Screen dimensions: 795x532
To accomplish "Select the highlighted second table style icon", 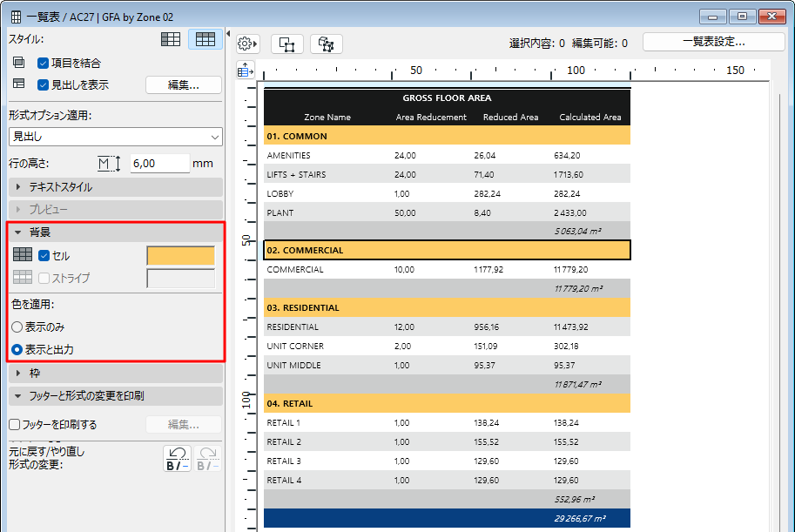I will [205, 39].
